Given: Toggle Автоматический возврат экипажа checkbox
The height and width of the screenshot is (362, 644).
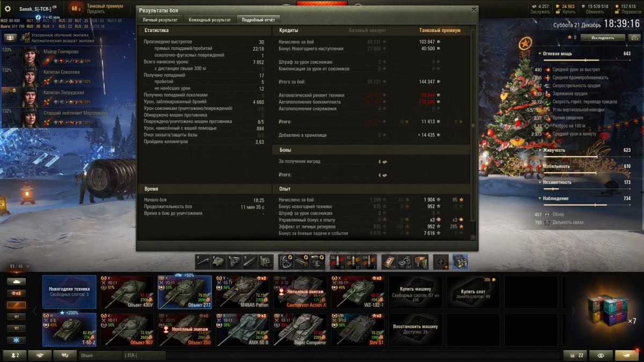Looking at the screenshot, I should (x=27, y=40).
